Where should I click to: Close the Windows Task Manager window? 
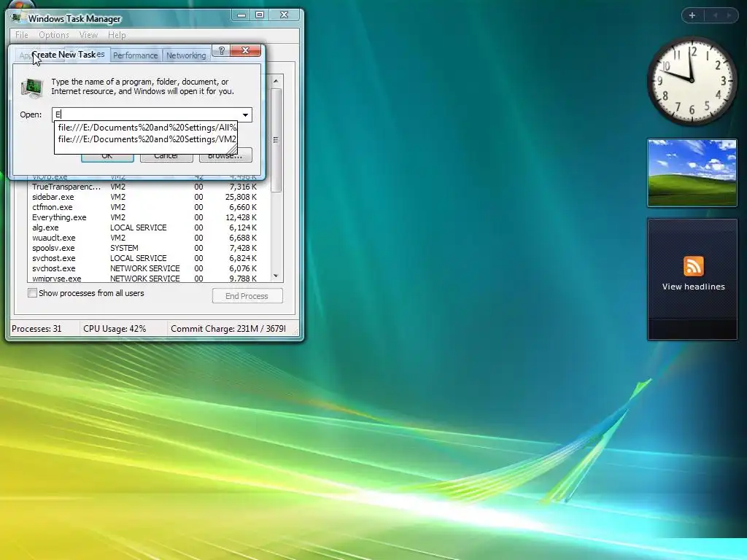[284, 15]
